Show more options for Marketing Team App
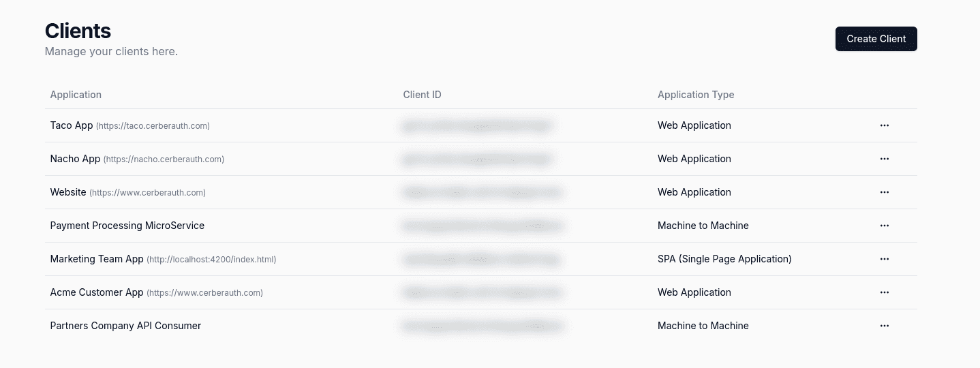This screenshot has height=368, width=980. 884,259
